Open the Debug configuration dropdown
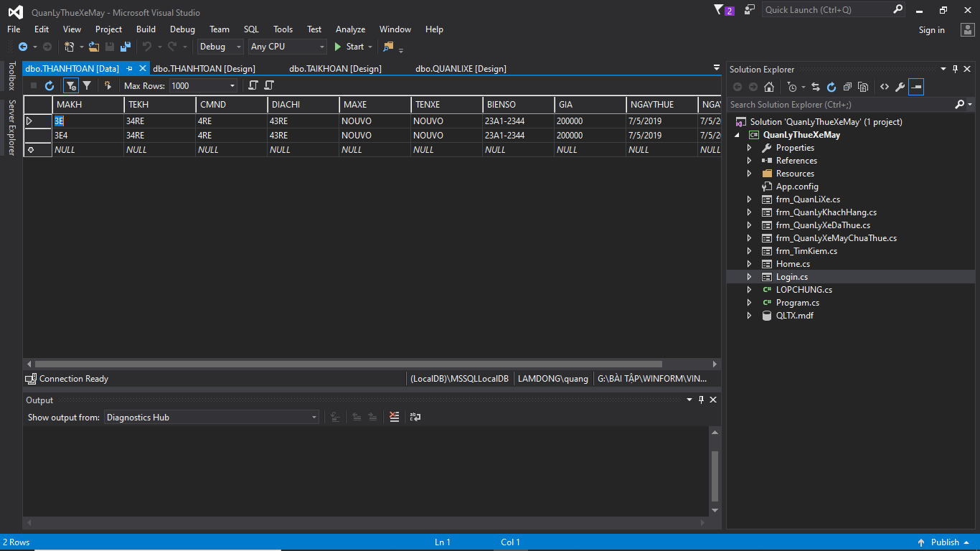Screen dimensions: 980x551 pos(220,47)
